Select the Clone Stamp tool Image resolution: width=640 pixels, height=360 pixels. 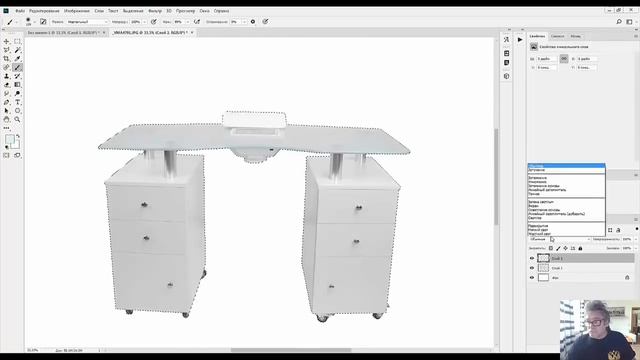(7, 76)
